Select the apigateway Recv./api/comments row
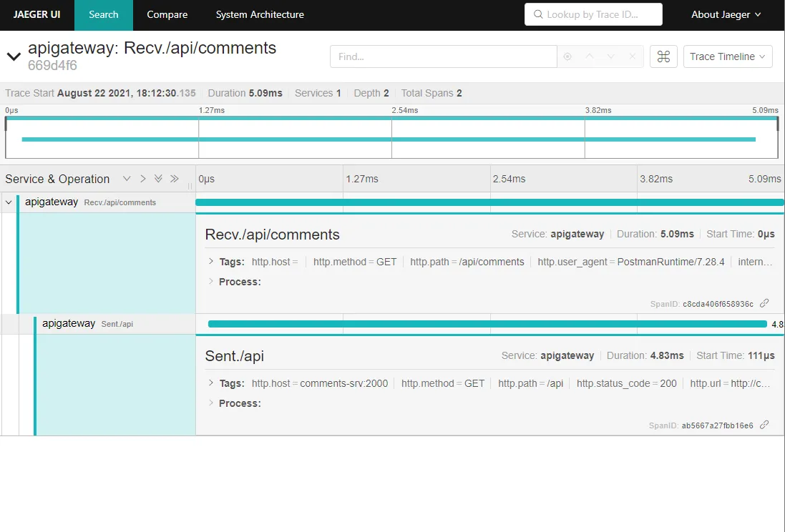The image size is (785, 532). point(98,202)
